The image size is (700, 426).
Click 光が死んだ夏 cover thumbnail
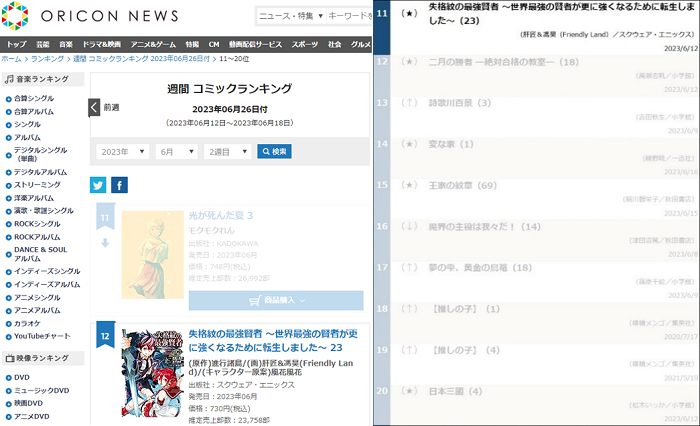click(153, 255)
